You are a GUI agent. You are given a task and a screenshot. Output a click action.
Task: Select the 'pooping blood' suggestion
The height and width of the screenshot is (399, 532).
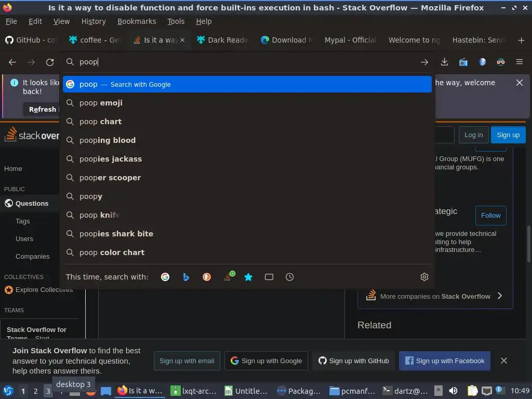[x=247, y=140]
